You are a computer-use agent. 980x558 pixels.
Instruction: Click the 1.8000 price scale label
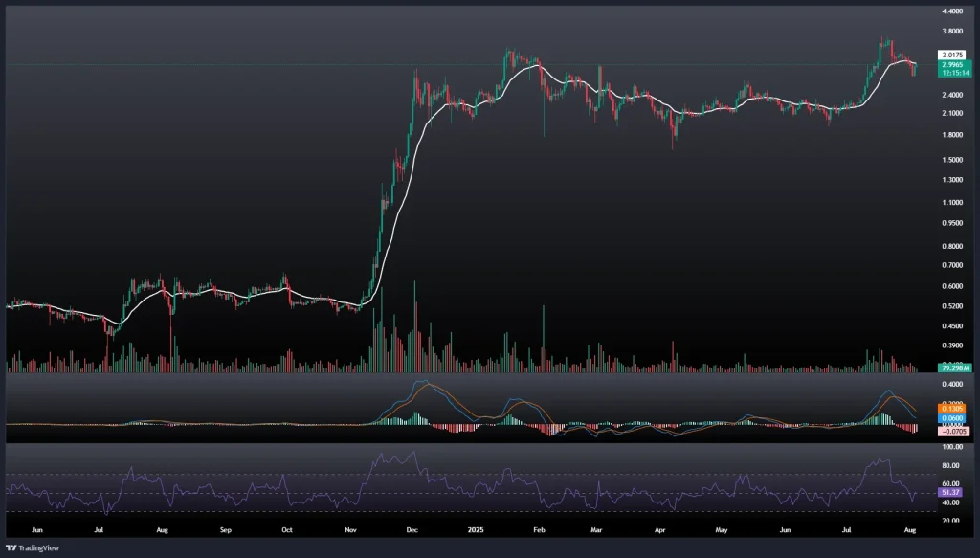pos(925,134)
